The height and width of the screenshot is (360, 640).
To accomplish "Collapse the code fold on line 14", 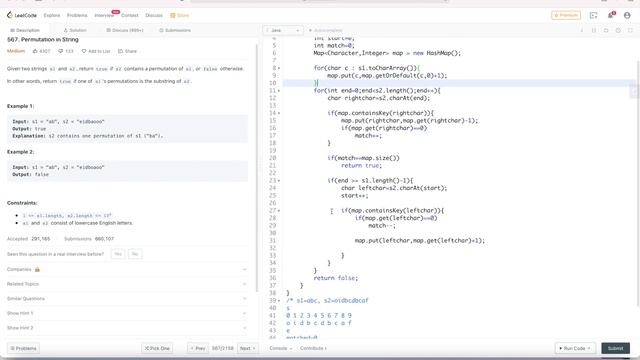I will [x=279, y=113].
